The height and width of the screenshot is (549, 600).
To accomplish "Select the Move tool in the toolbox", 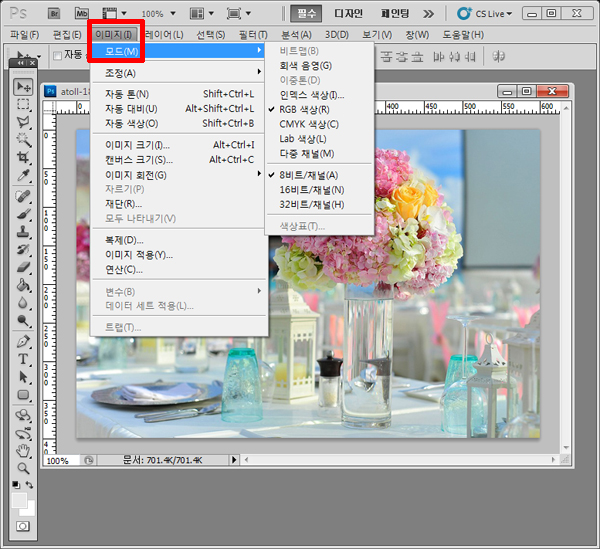I will pos(23,87).
